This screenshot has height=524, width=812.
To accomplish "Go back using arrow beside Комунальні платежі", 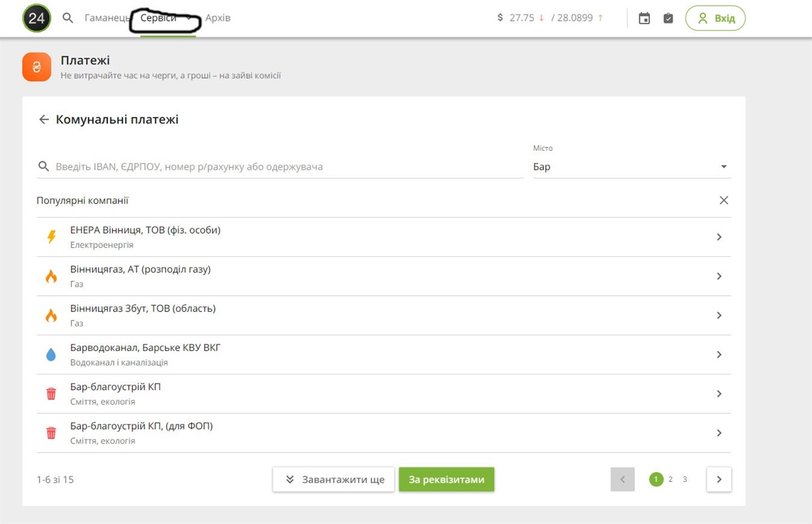I will coord(44,120).
